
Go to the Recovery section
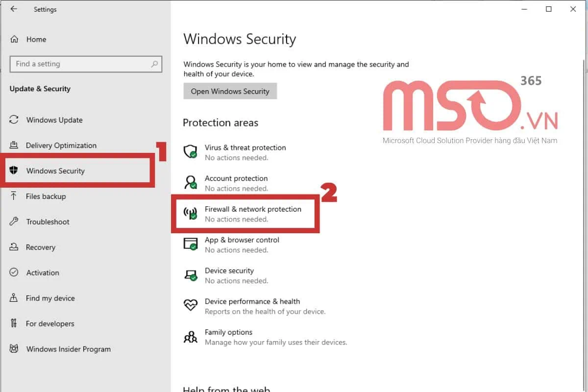[x=41, y=247]
